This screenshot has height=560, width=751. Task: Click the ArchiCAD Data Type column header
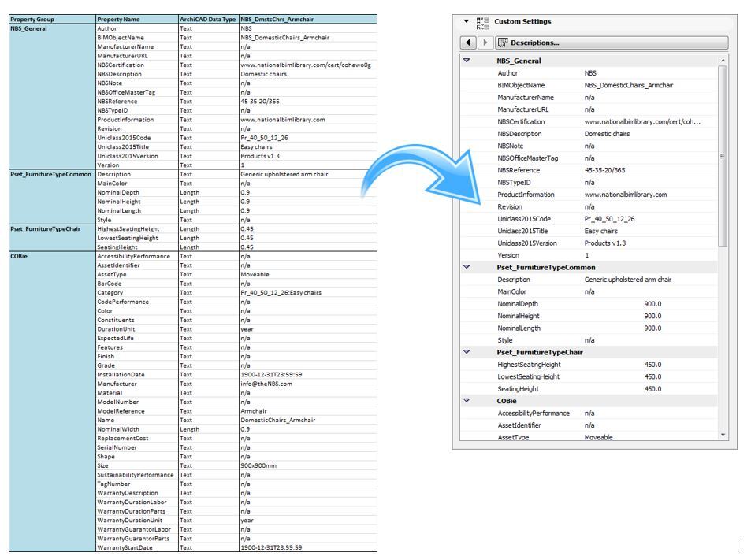click(208, 20)
